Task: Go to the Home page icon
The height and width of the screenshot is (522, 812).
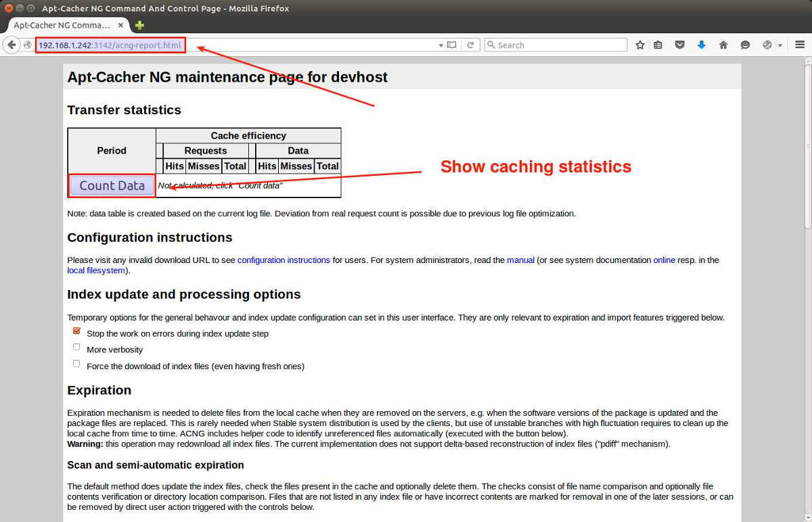Action: coord(723,45)
